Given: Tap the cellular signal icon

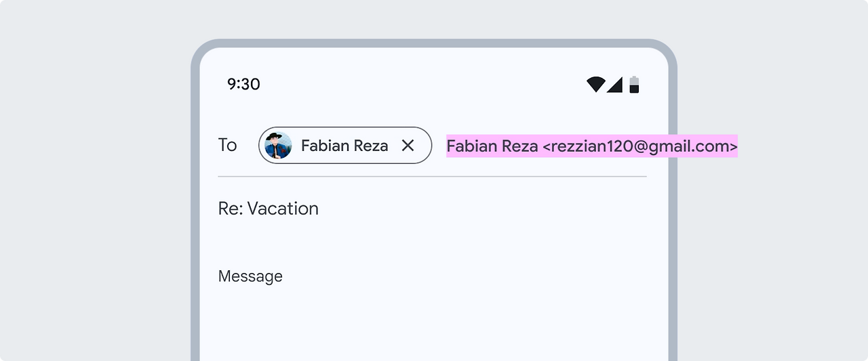Looking at the screenshot, I should pos(615,85).
